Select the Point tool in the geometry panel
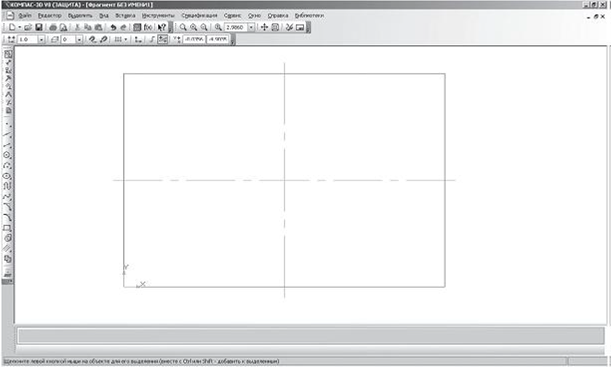Viewport: 611px width, 367px height. pyautogui.click(x=7, y=125)
